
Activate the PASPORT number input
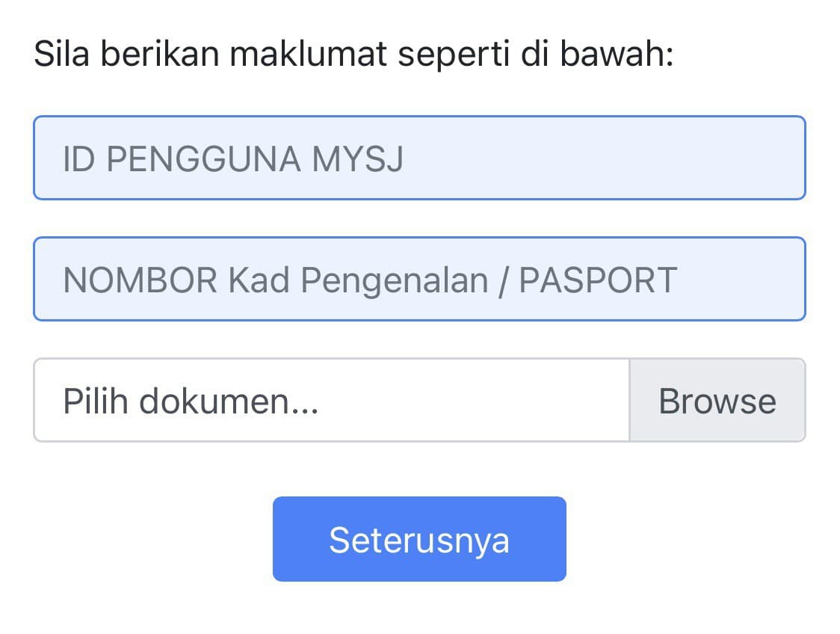point(419,279)
